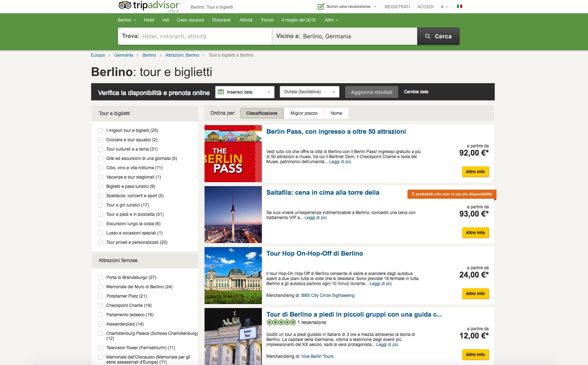Open Voli in navigation bar
Image resolution: width=588 pixels, height=365 pixels.
(x=165, y=20)
